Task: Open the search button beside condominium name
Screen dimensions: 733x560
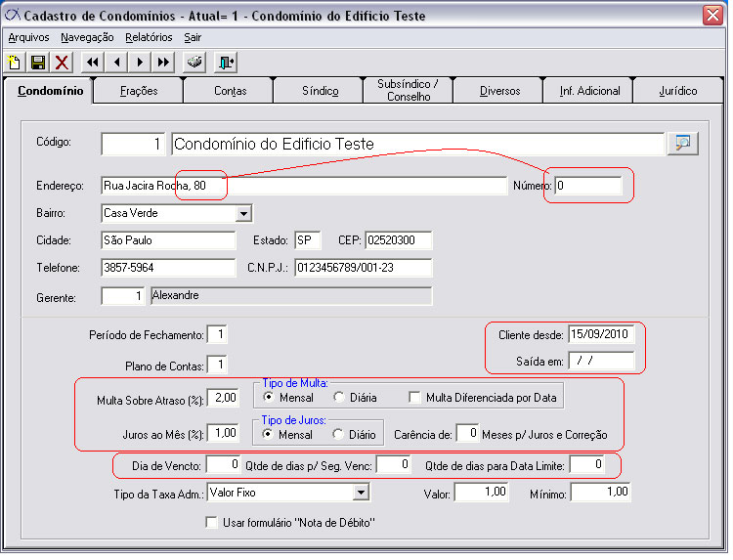Action: tap(680, 144)
